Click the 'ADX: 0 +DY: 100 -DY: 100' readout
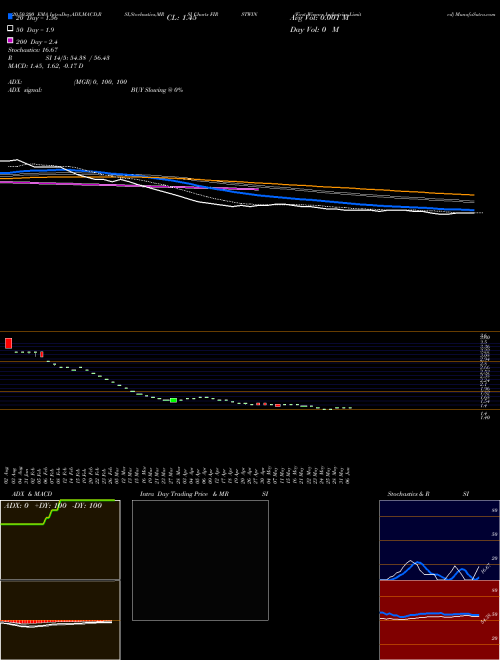Viewport: 500px width, 660px height. [x=53, y=506]
